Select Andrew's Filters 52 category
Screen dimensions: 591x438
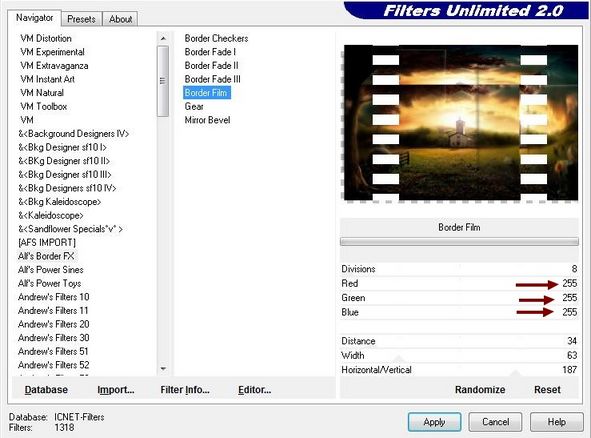[54, 365]
